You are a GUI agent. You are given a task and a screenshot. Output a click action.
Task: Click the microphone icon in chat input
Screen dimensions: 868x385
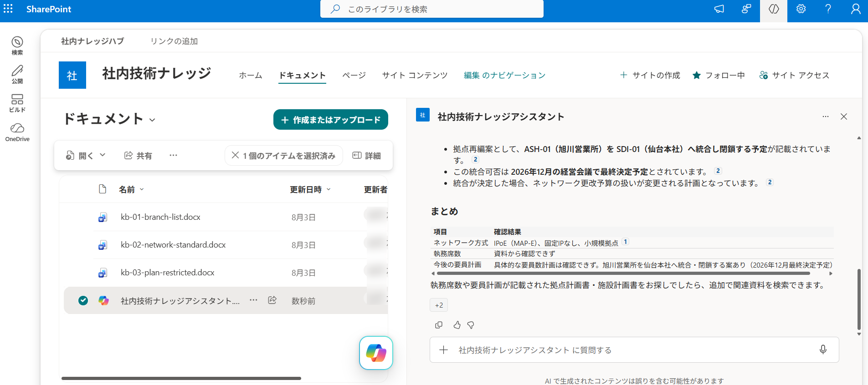(823, 350)
